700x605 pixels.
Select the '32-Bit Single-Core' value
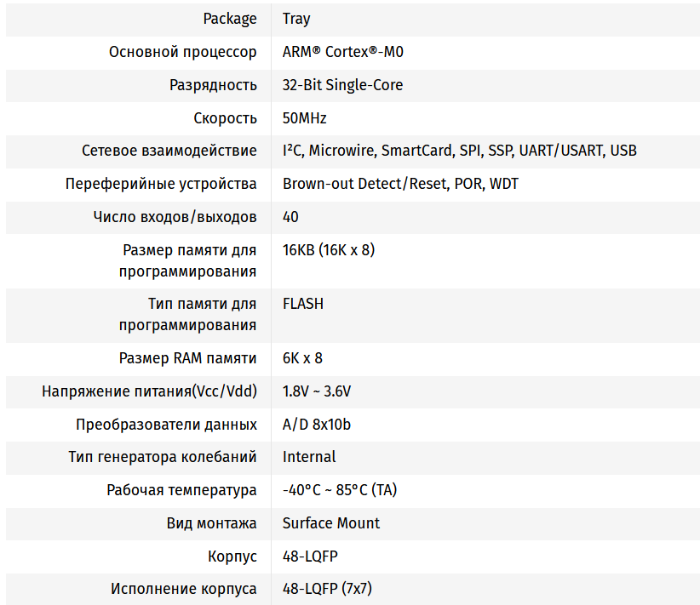[x=342, y=85]
